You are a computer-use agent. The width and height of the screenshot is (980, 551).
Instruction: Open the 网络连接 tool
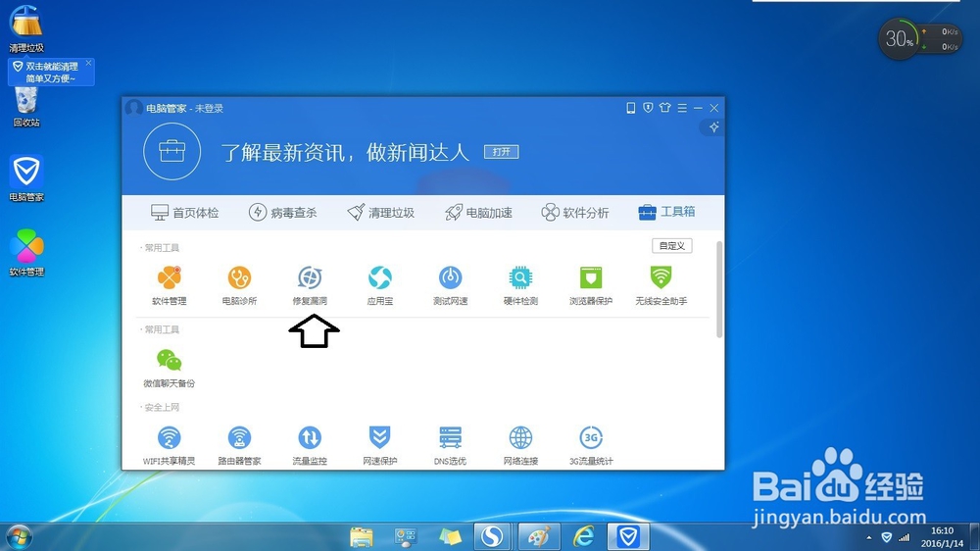tap(520, 438)
